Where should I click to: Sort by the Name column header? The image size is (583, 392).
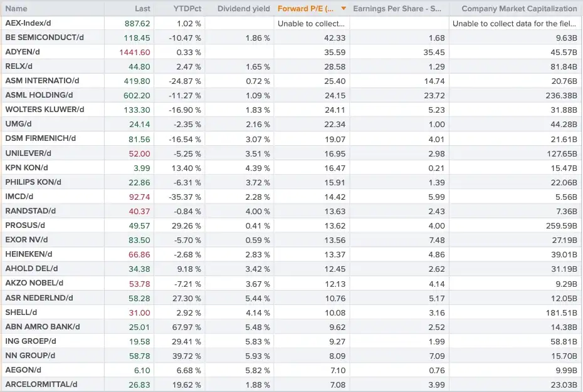point(16,9)
